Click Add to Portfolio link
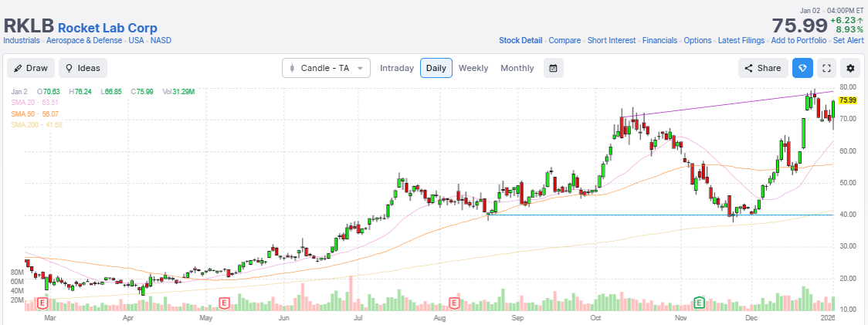Image resolution: width=868 pixels, height=325 pixels. pyautogui.click(x=798, y=40)
